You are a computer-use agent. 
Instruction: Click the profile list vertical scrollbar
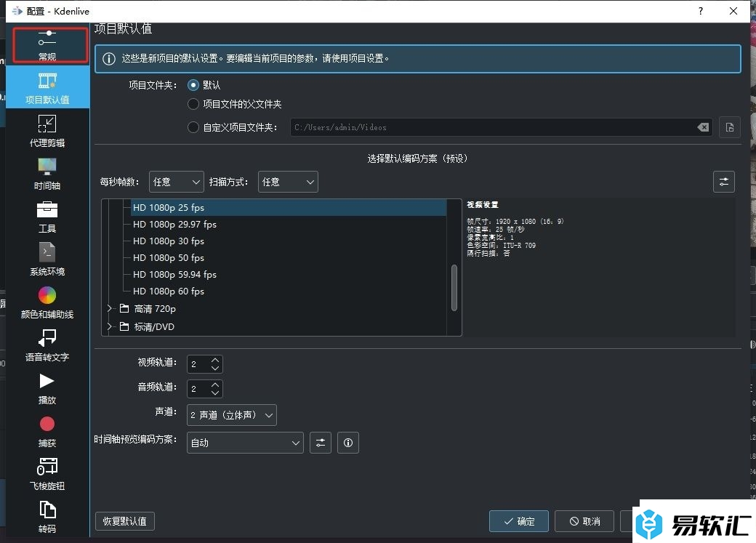click(454, 287)
